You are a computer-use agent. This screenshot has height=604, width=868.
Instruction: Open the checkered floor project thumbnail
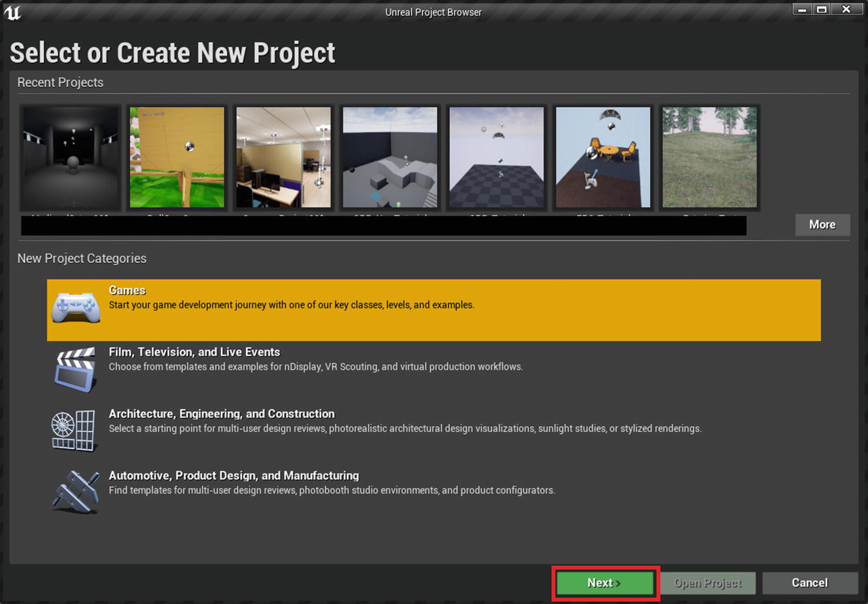[496, 158]
